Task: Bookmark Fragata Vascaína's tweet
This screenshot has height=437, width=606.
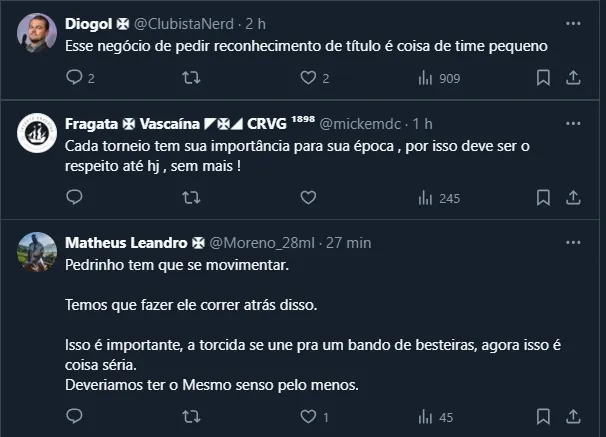Action: pyautogui.click(x=542, y=198)
